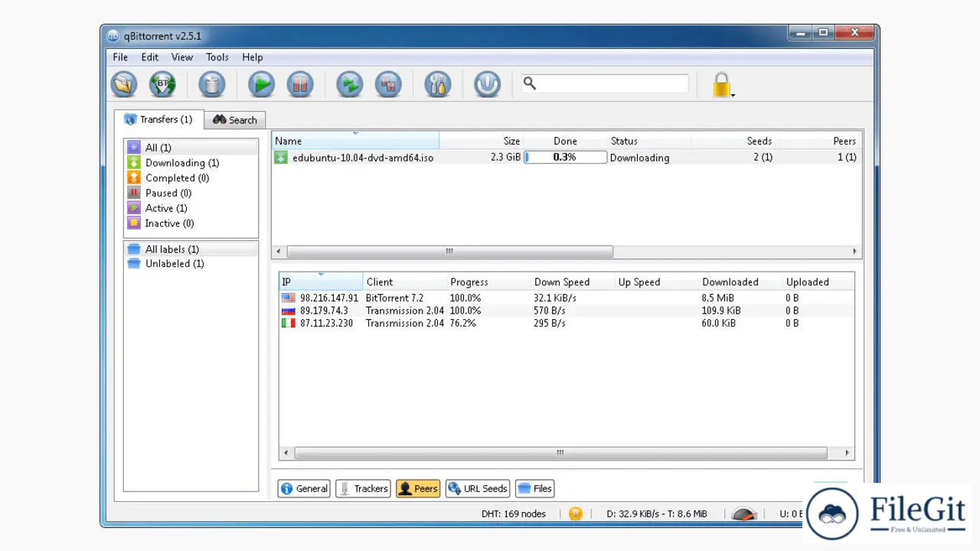
Task: Select peer 89.179.74.3
Action: pos(567,311)
